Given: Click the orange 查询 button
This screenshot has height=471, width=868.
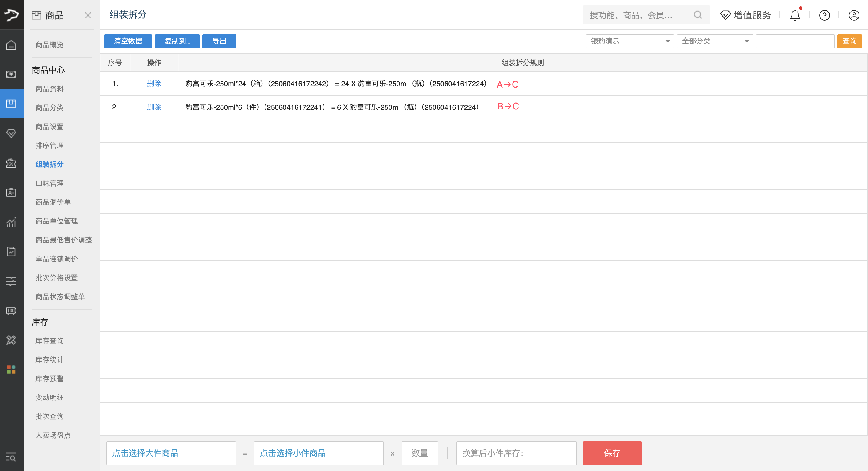Looking at the screenshot, I should (849, 41).
